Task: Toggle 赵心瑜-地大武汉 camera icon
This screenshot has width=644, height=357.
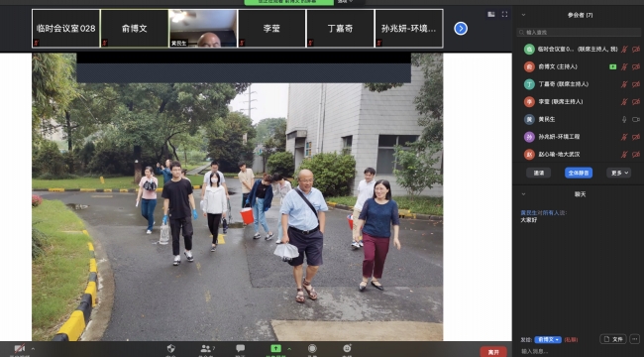Action: (x=636, y=155)
